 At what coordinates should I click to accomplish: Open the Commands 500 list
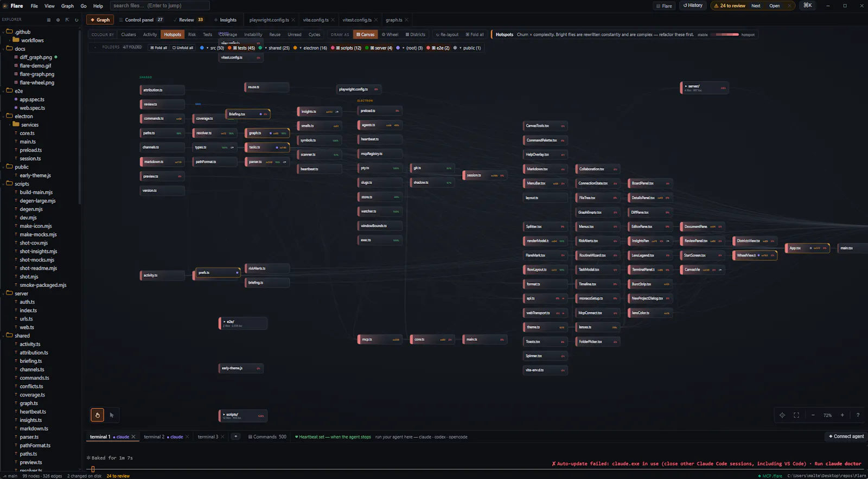coord(267,437)
